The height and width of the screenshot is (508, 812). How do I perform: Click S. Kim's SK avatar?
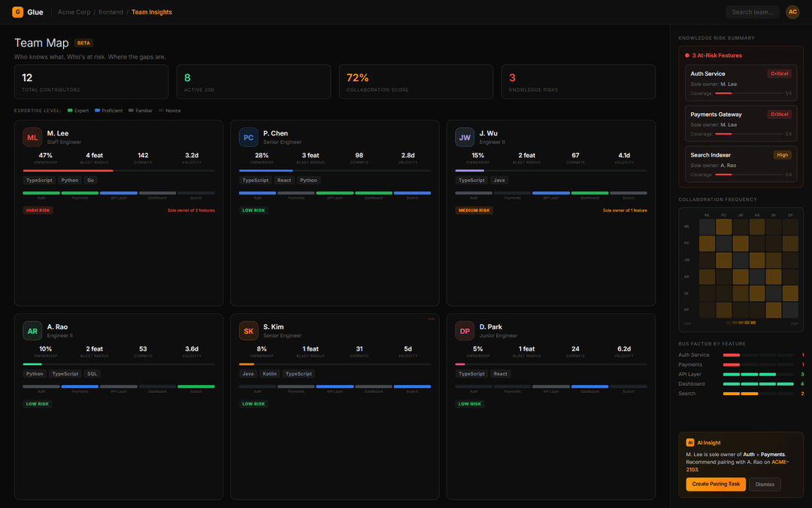249,331
